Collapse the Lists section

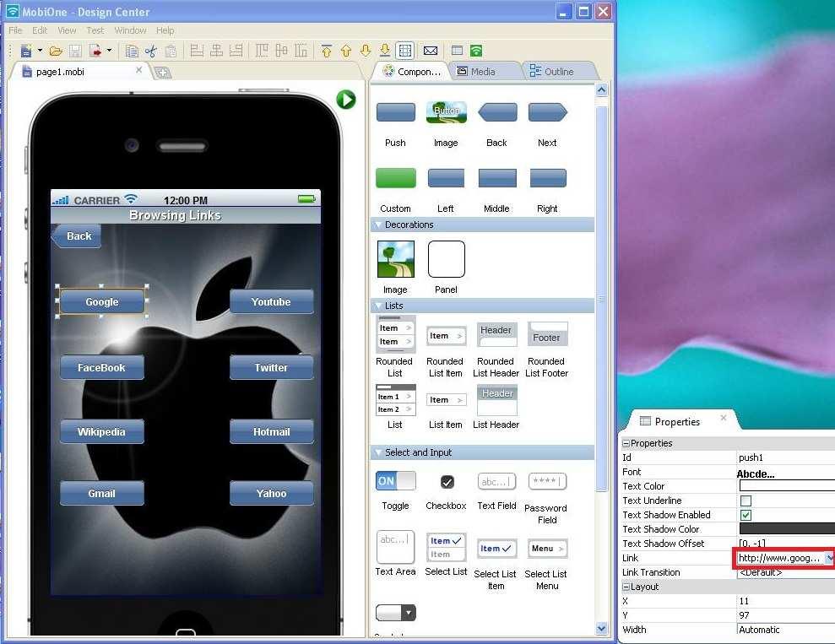point(377,306)
